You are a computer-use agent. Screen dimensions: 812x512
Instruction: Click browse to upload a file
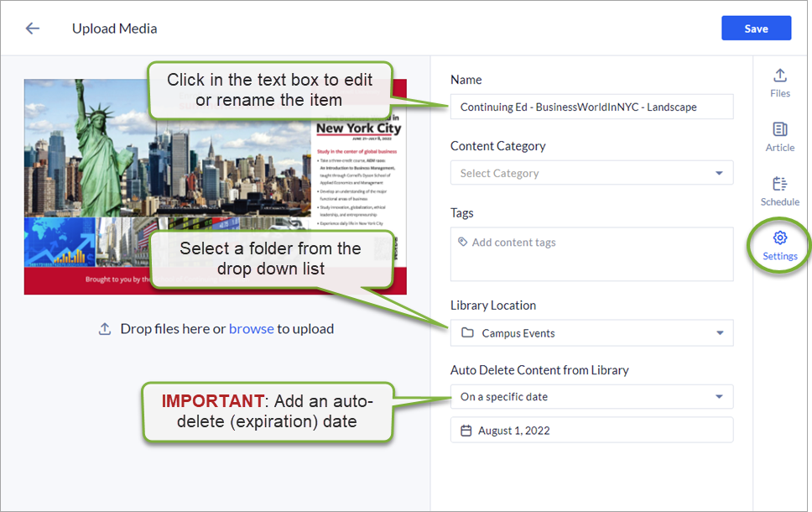[251, 328]
